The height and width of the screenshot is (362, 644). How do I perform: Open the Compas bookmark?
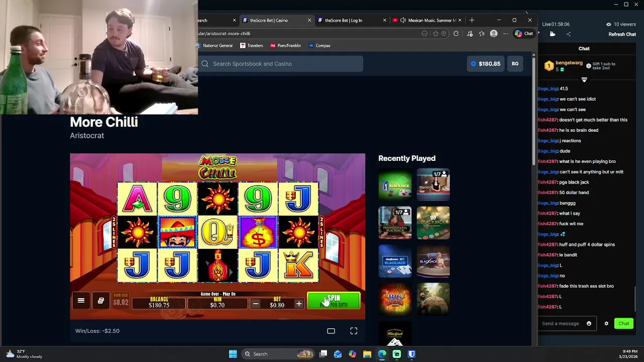(x=319, y=45)
